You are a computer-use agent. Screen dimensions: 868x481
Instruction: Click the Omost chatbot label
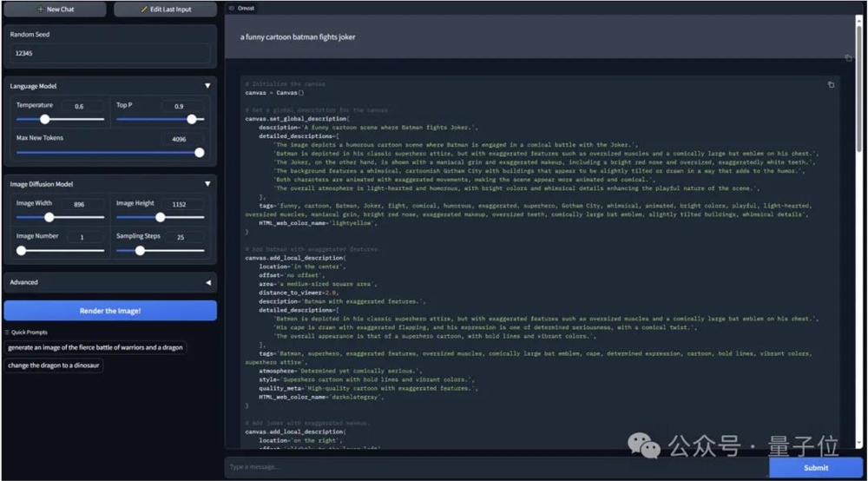point(242,9)
